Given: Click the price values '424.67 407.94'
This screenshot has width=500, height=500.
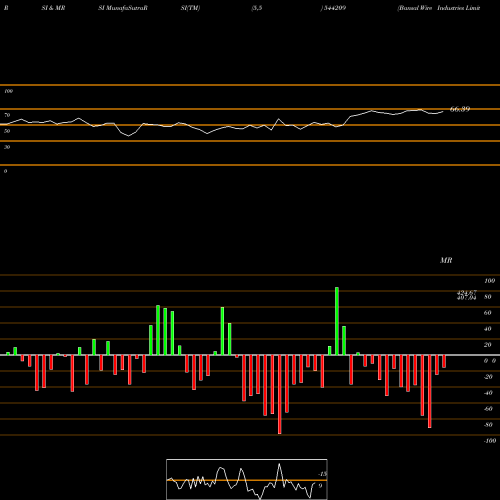Looking at the screenshot, I should pyautogui.click(x=467, y=295).
